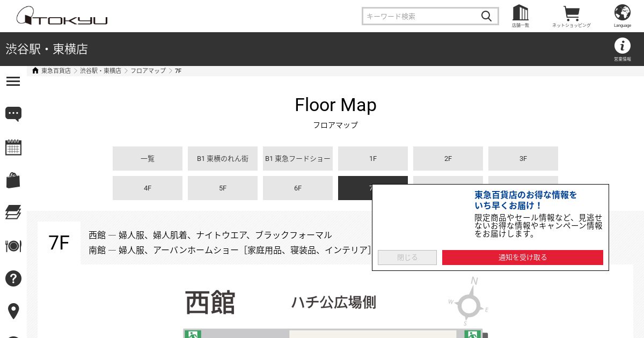
Task: Select the active 7F floor tab
Action: click(x=355, y=188)
